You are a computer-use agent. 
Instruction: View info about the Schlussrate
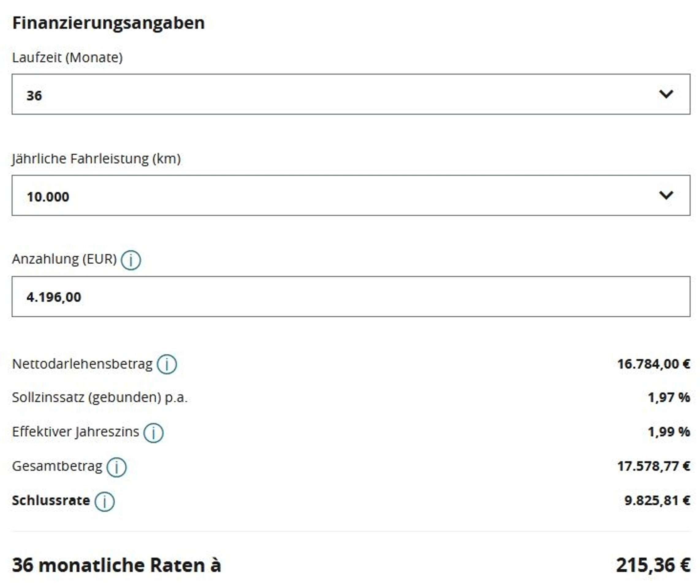pos(105,502)
